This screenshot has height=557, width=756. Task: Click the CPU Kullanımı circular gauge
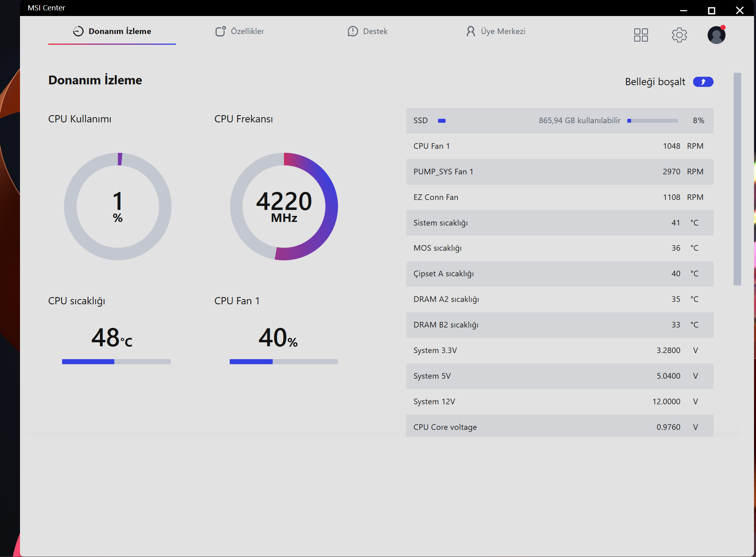(118, 206)
